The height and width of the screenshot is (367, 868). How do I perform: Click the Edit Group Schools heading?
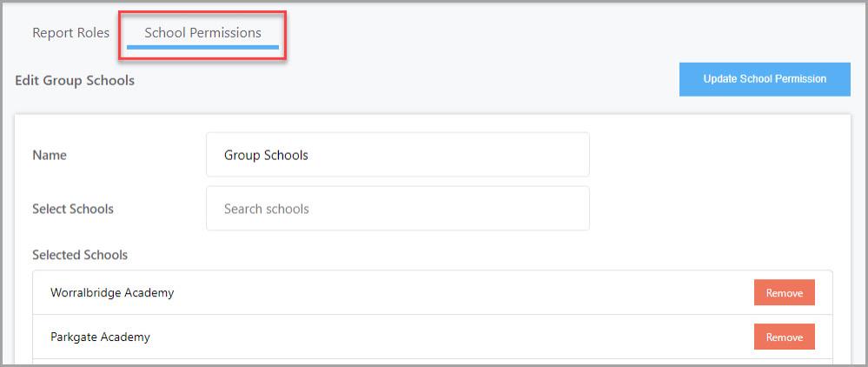pos(75,80)
